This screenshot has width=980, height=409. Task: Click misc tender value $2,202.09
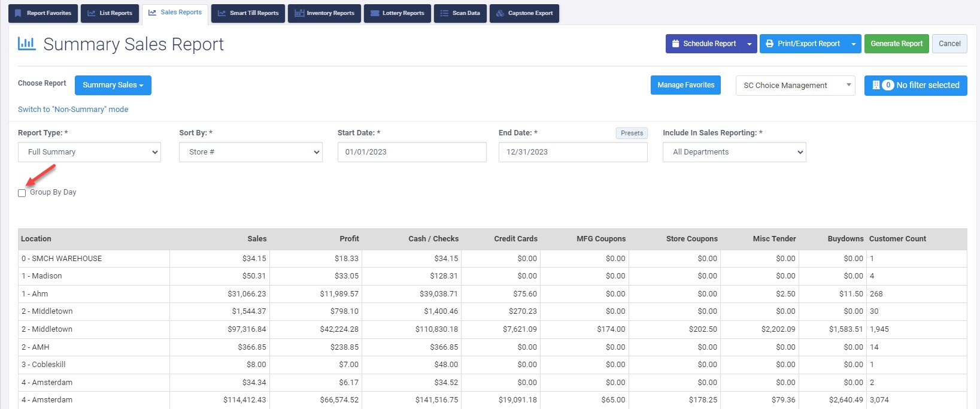[778, 329]
